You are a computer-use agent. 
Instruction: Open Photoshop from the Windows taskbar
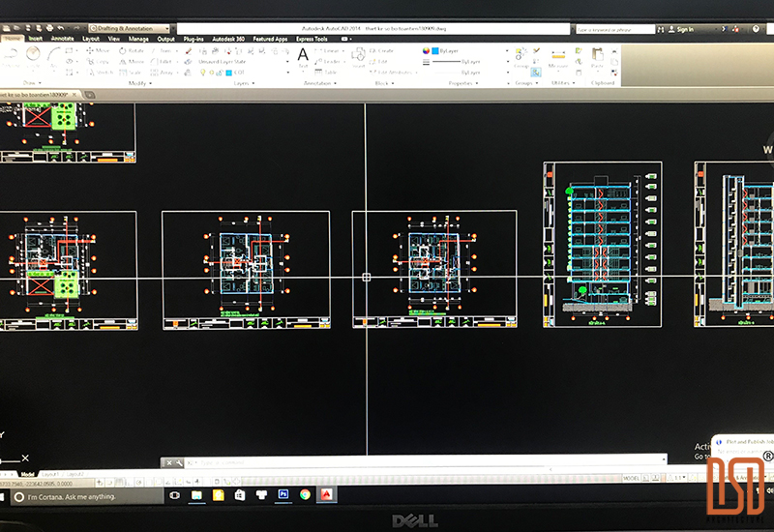tap(283, 494)
